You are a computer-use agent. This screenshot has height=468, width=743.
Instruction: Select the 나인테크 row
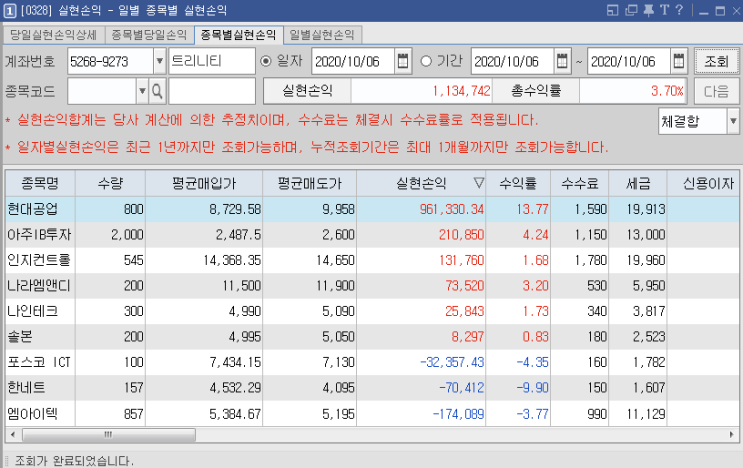[372, 311]
